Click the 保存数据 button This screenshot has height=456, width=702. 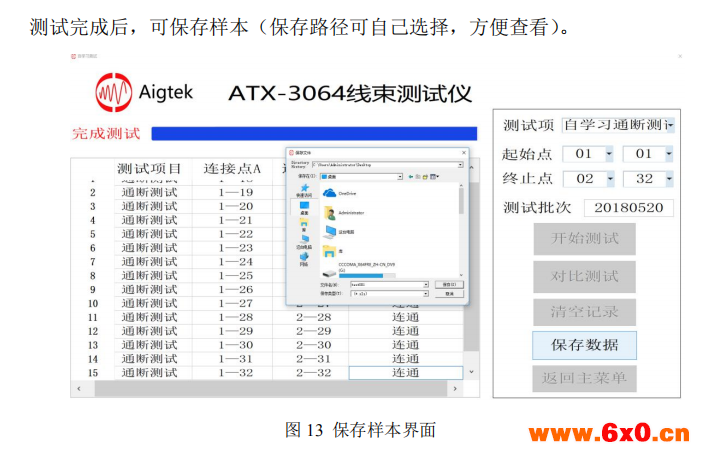pos(584,345)
